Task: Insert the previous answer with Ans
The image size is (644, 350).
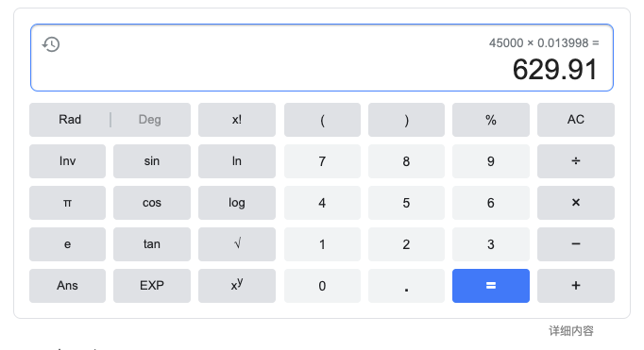Action: click(67, 286)
